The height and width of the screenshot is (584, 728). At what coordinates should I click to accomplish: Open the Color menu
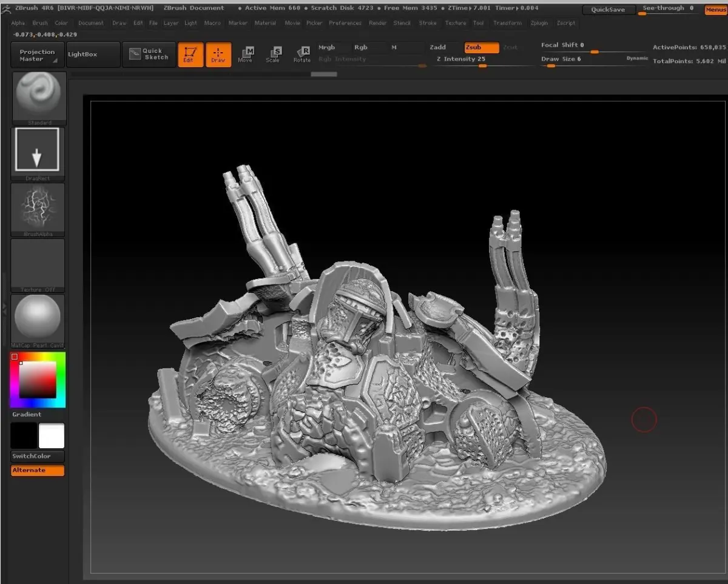point(61,23)
